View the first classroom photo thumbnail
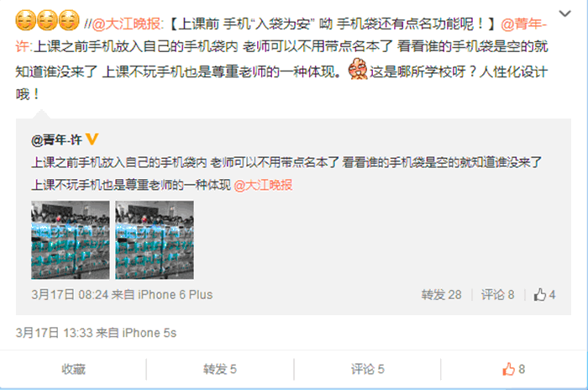This screenshot has height=390, width=588. (71, 240)
